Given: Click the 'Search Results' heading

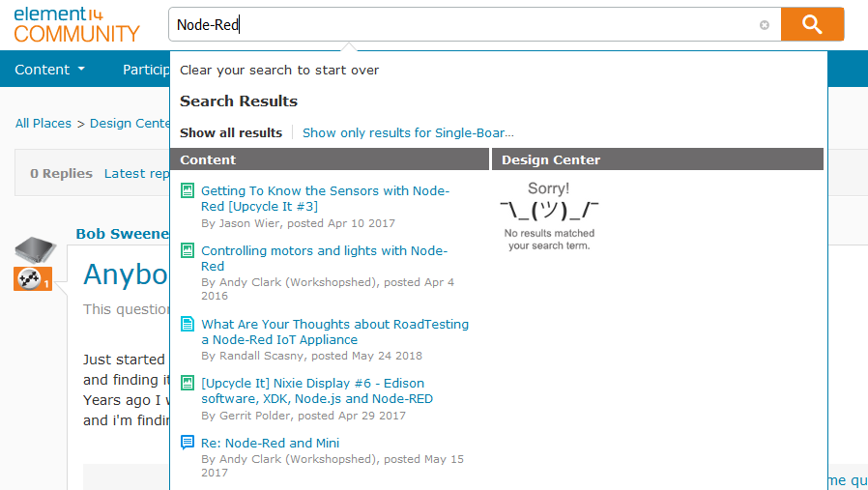Looking at the screenshot, I should [239, 101].
